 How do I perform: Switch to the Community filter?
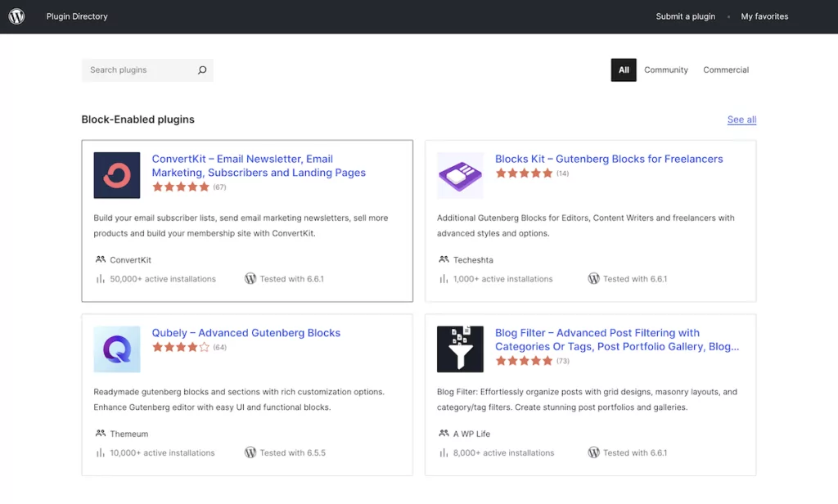[666, 70]
